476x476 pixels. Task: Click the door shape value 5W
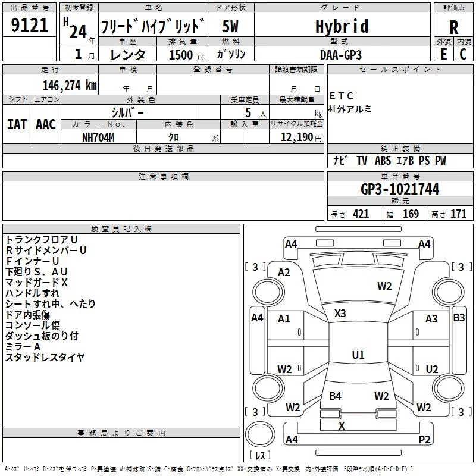(x=230, y=26)
